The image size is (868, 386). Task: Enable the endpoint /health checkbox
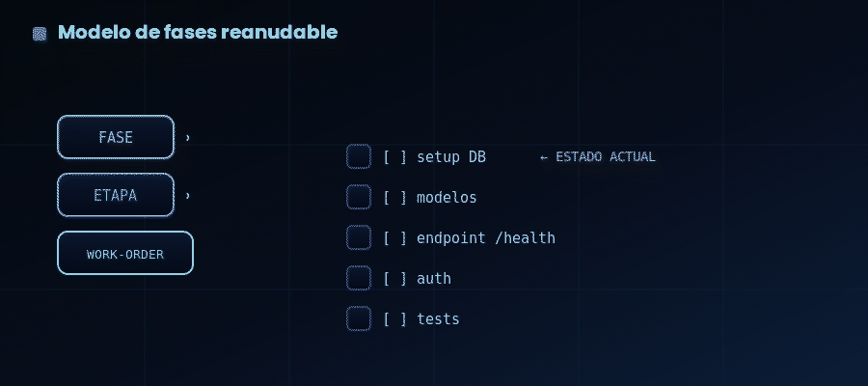[x=359, y=237]
